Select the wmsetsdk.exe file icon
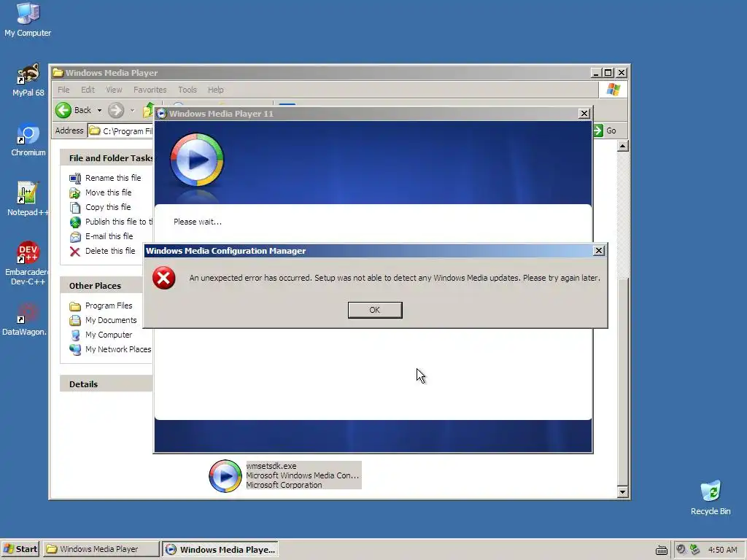This screenshot has width=747, height=560. coord(225,475)
